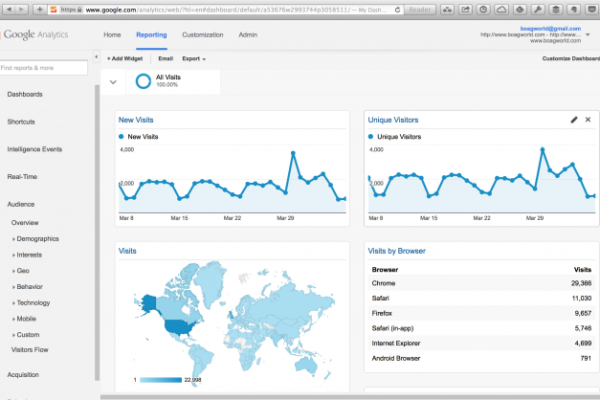
Task: Open the Export dropdown
Action: [x=194, y=59]
